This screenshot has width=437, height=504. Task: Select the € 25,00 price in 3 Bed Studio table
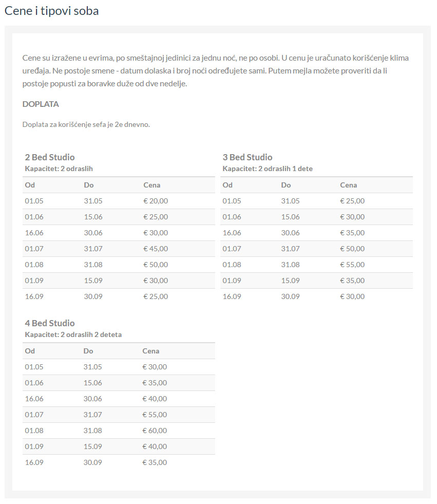(x=352, y=201)
